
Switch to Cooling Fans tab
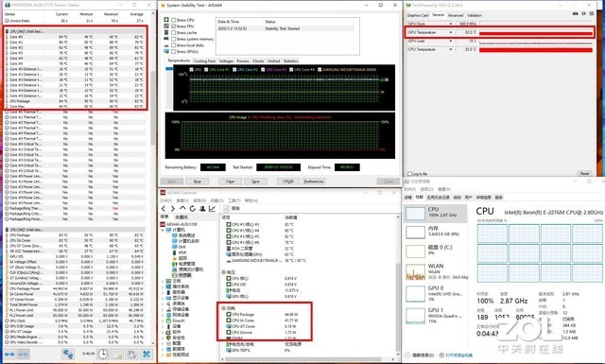(x=204, y=61)
